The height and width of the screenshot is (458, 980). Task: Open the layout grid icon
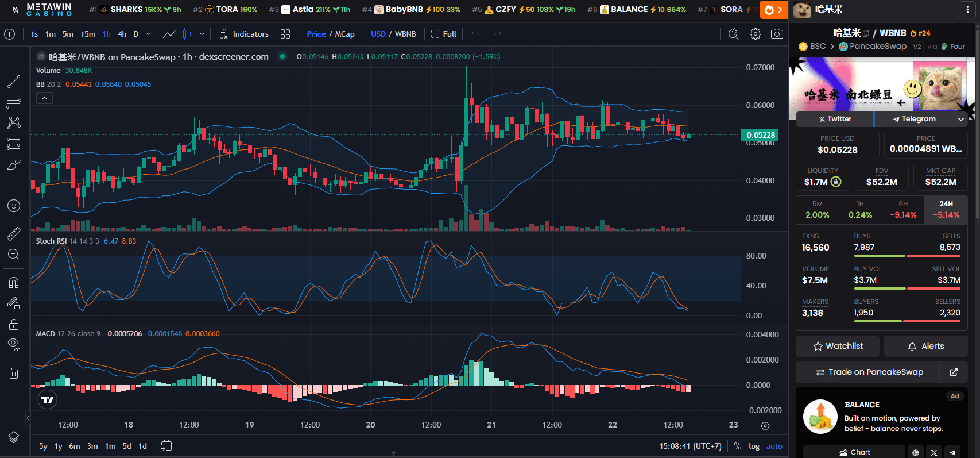click(285, 34)
